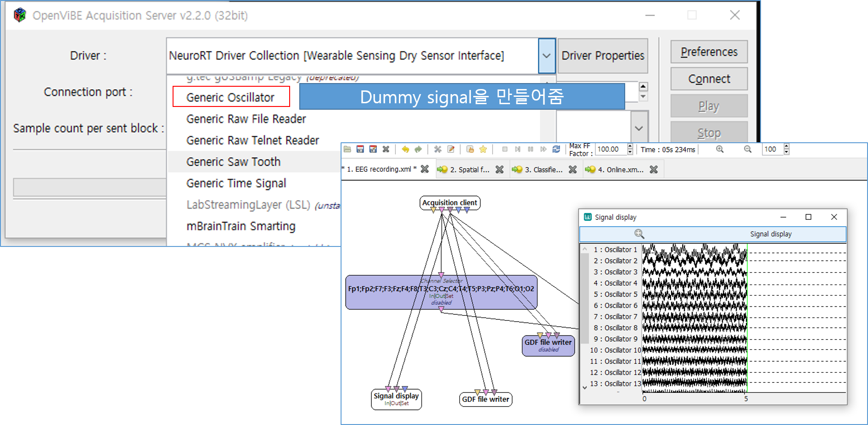Click the Max FF Factor input field
Viewport: 868px width, 425px height.
(611, 149)
